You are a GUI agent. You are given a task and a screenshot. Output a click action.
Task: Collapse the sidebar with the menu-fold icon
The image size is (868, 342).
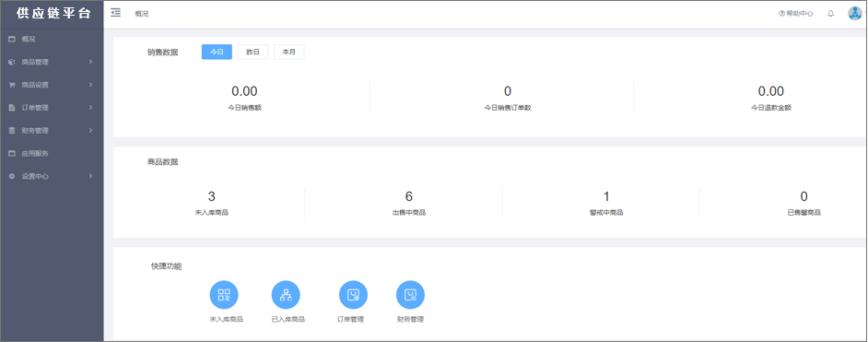[x=116, y=13]
